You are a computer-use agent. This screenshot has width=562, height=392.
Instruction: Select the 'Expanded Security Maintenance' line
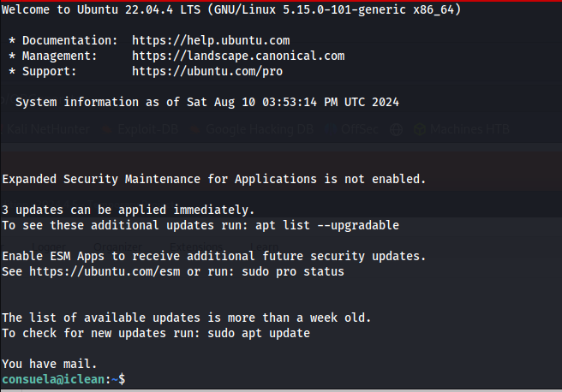[x=214, y=179]
